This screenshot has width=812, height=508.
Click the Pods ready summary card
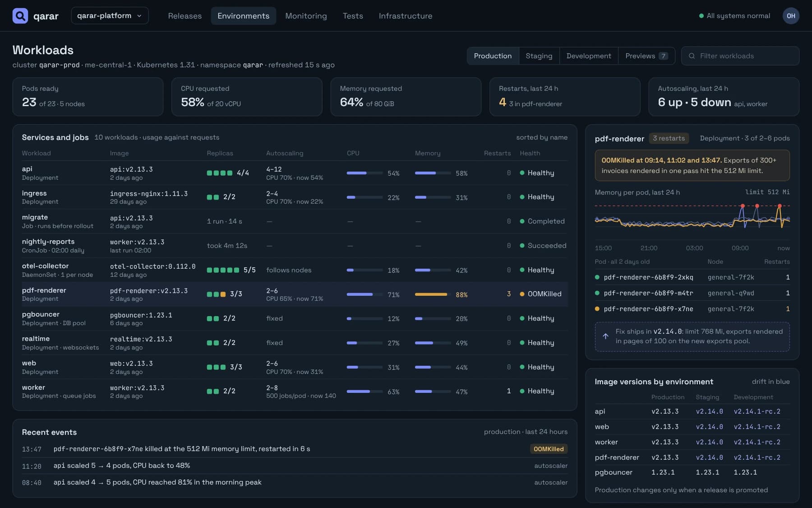point(88,97)
